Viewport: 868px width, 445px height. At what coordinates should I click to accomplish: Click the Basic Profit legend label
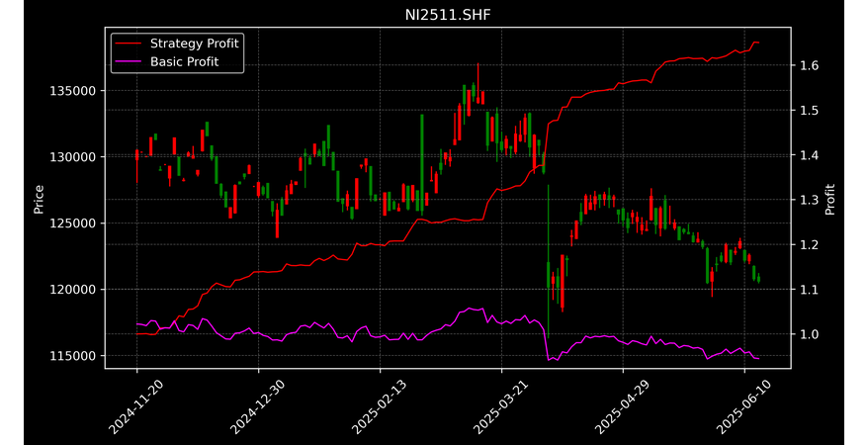184,61
